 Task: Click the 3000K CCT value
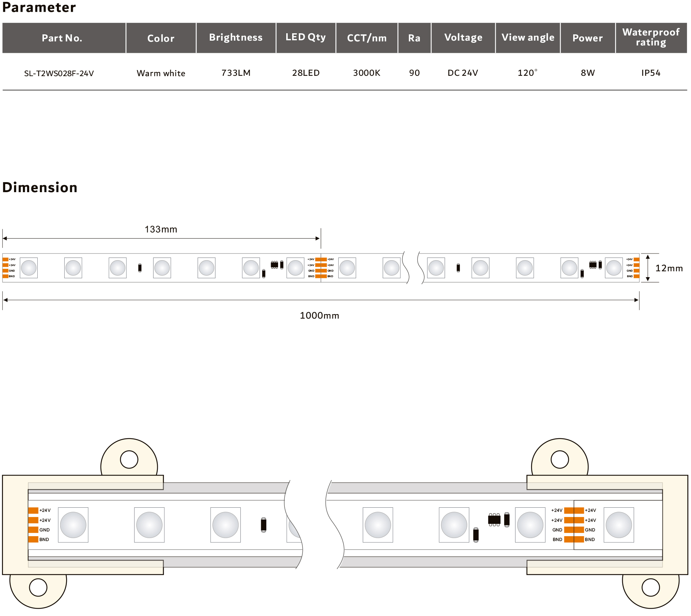[366, 73]
